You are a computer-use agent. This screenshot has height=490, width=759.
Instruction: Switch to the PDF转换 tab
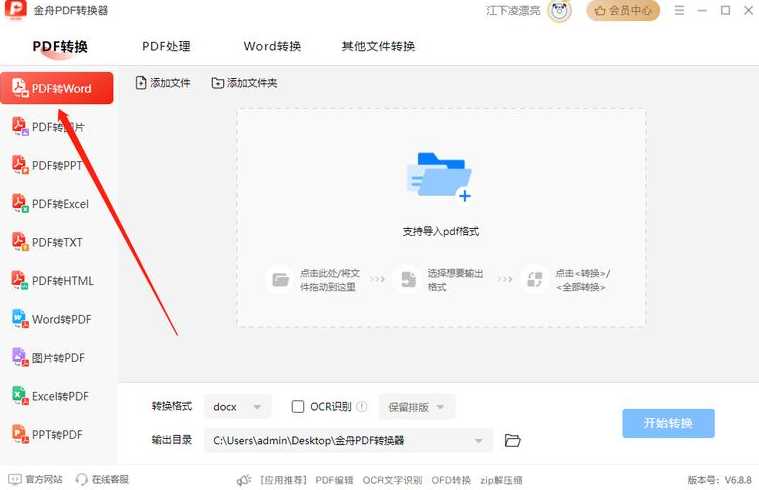coord(60,46)
